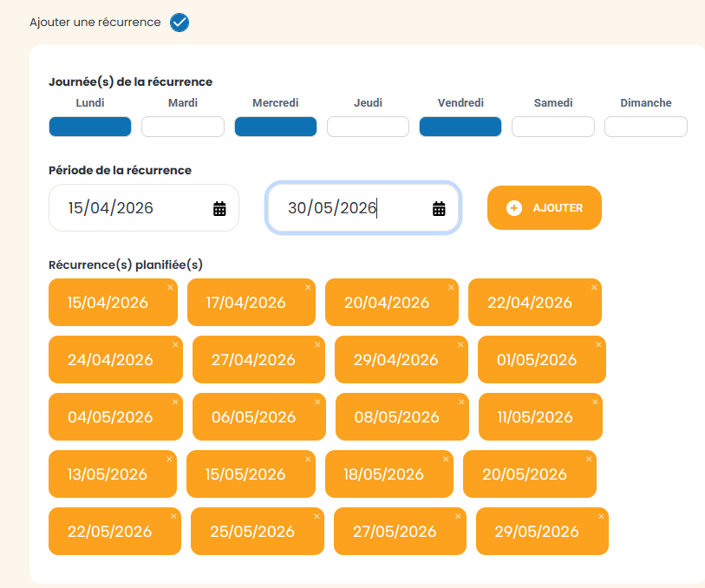
Task: Select Dimanche as a recurrence day
Action: tap(646, 127)
